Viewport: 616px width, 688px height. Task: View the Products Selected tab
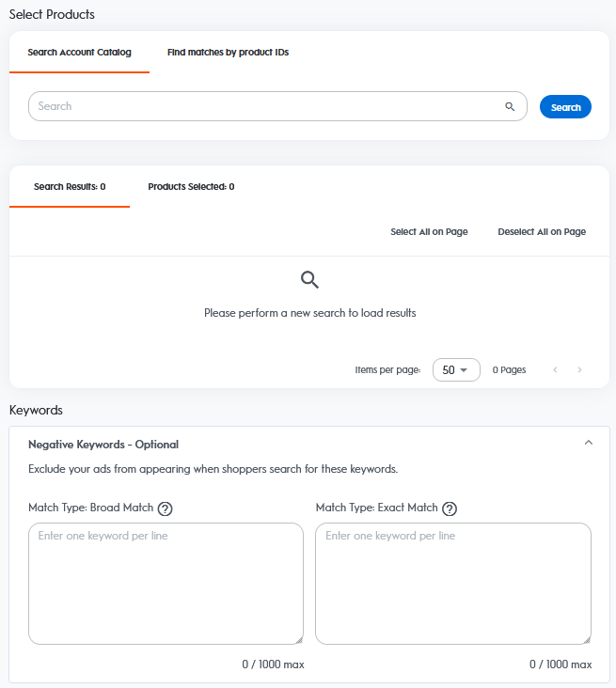(191, 187)
